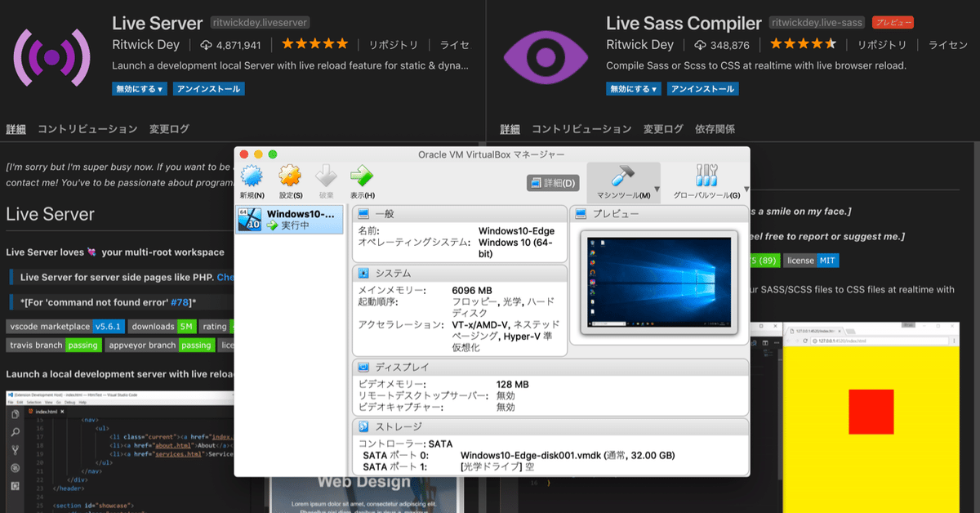The image size is (980, 513).
Task: Click the Live Server purple broadcast logo
Action: click(x=51, y=56)
